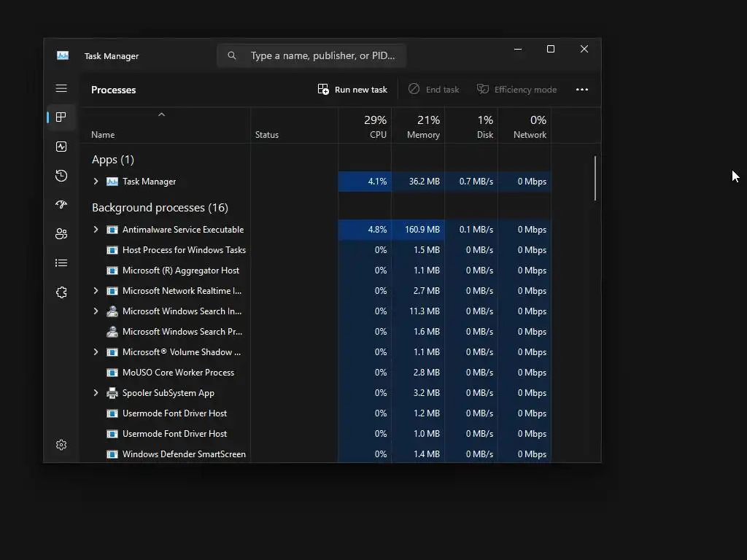Expand Spooler SubSystem App row

click(x=96, y=393)
